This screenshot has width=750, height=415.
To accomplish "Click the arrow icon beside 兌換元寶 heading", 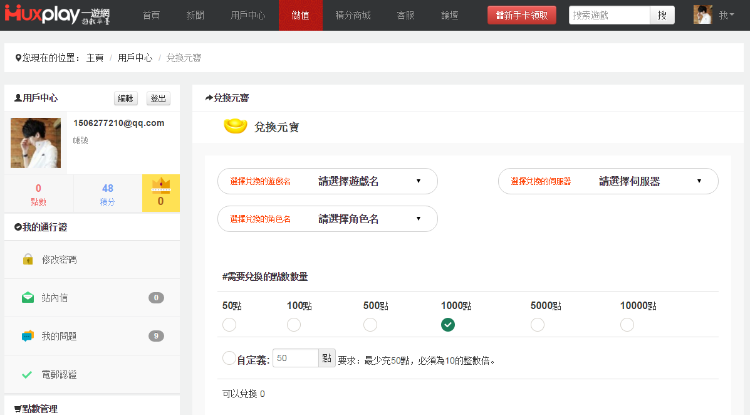I will pos(209,98).
